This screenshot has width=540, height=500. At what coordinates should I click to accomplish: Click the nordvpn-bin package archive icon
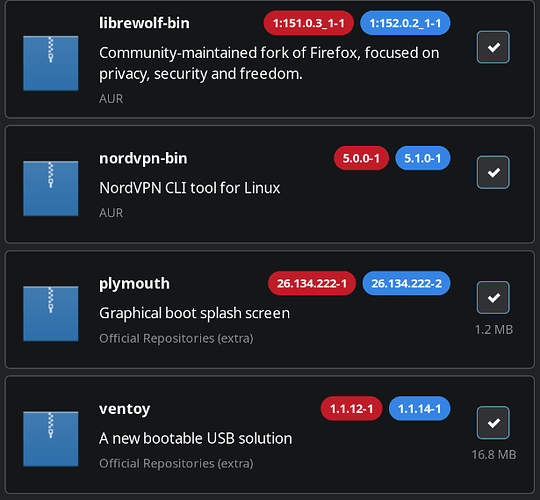(51, 188)
